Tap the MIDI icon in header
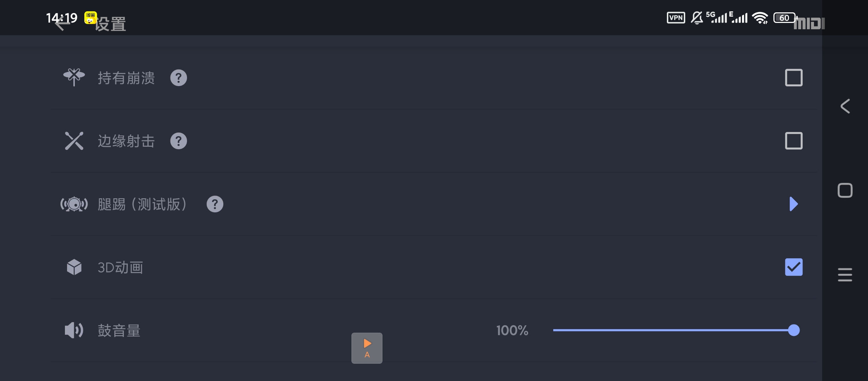The height and width of the screenshot is (381, 868). pyautogui.click(x=809, y=24)
